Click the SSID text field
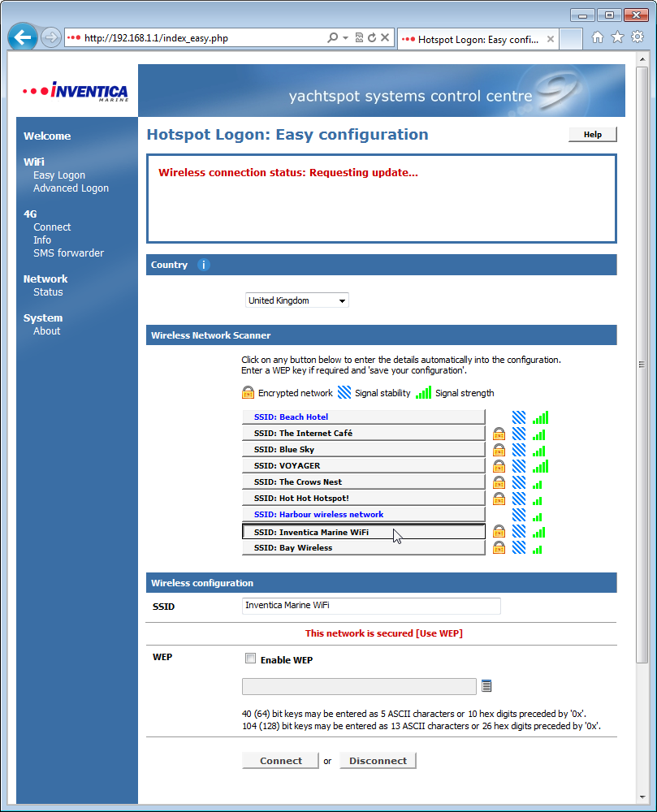The width and height of the screenshot is (657, 812). coord(371,606)
